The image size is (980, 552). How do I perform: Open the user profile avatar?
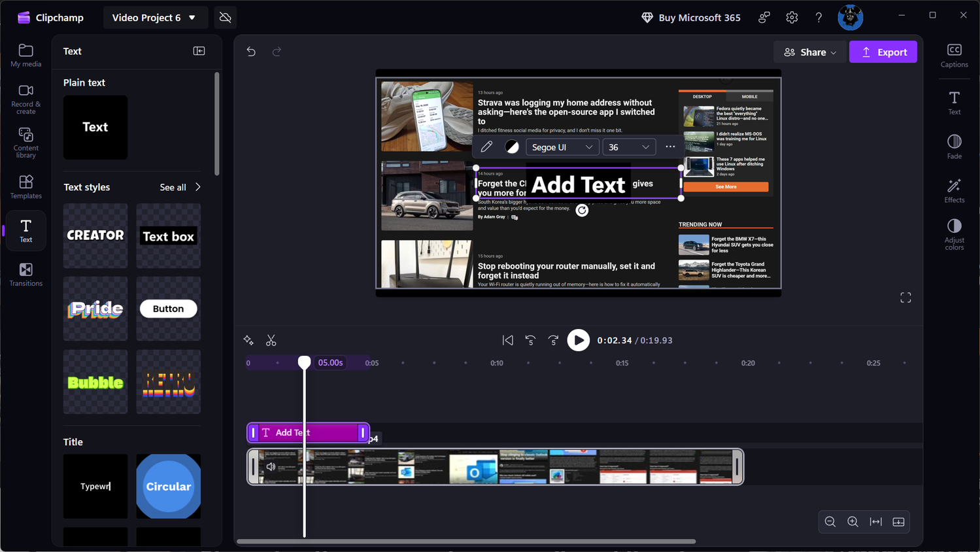pos(851,18)
